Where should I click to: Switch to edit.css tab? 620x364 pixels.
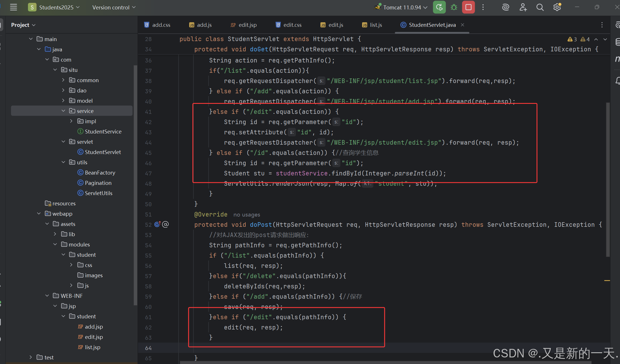289,25
